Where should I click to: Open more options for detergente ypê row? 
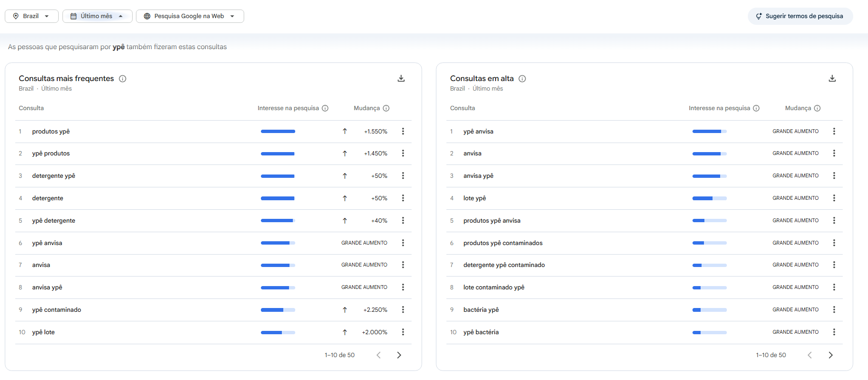pos(403,175)
